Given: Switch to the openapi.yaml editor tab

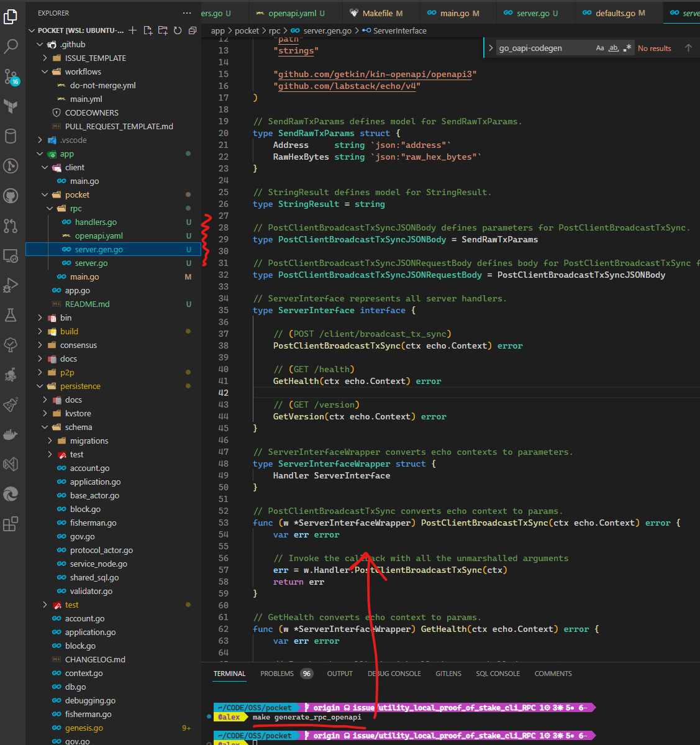Looking at the screenshot, I should (291, 13).
